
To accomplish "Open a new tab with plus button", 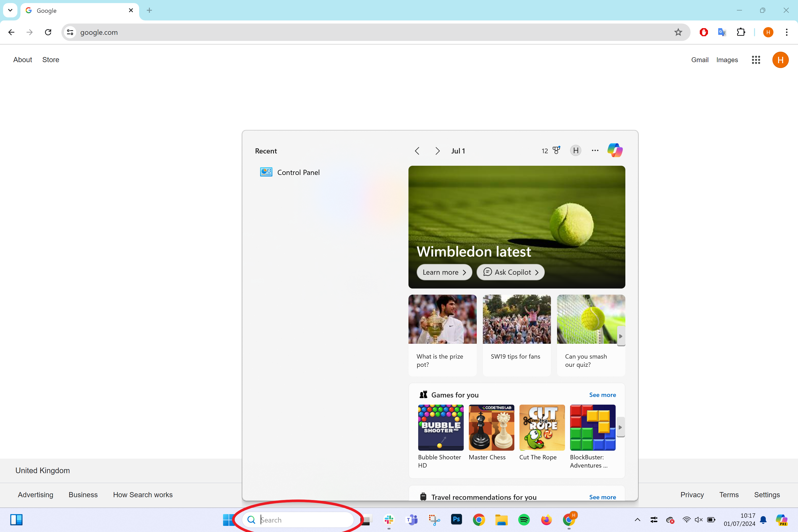I will click(149, 10).
